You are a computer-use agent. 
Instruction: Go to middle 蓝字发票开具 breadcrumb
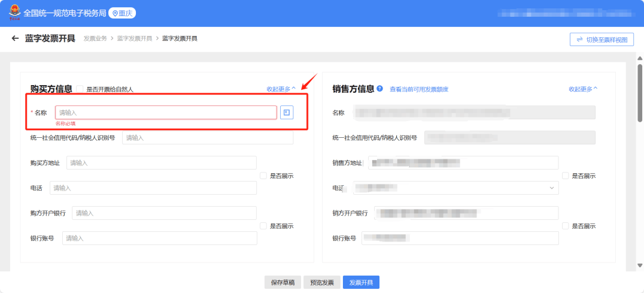(134, 38)
